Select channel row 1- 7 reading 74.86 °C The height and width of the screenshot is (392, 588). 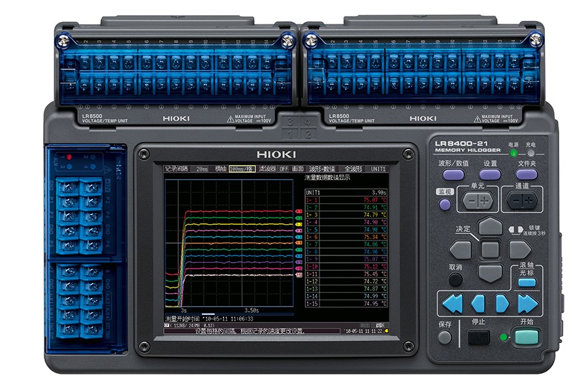tap(346, 244)
